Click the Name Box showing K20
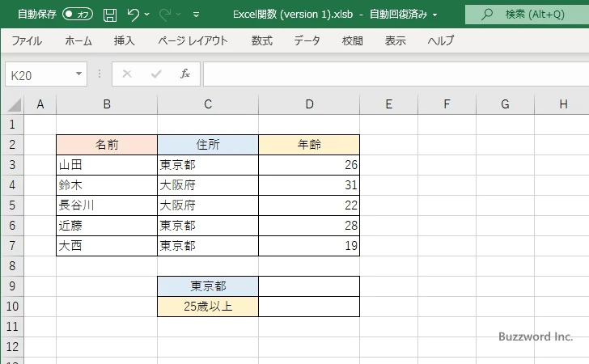 pos(40,74)
